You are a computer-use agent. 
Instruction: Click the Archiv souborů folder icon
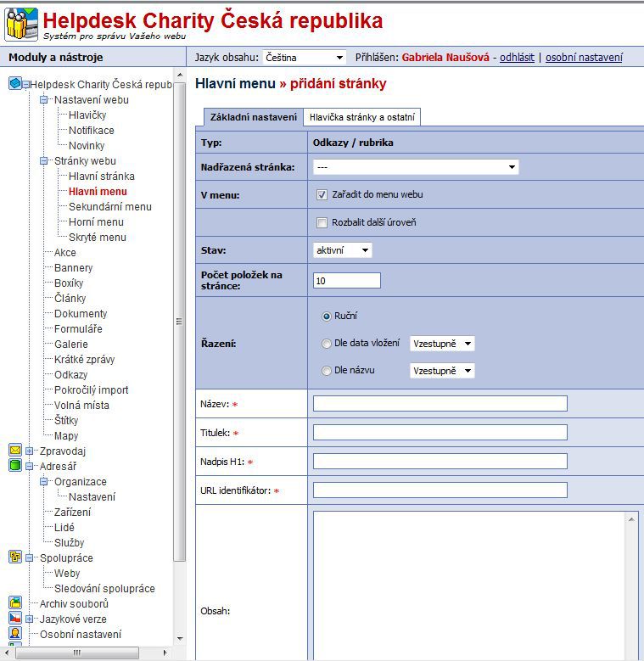point(15,602)
